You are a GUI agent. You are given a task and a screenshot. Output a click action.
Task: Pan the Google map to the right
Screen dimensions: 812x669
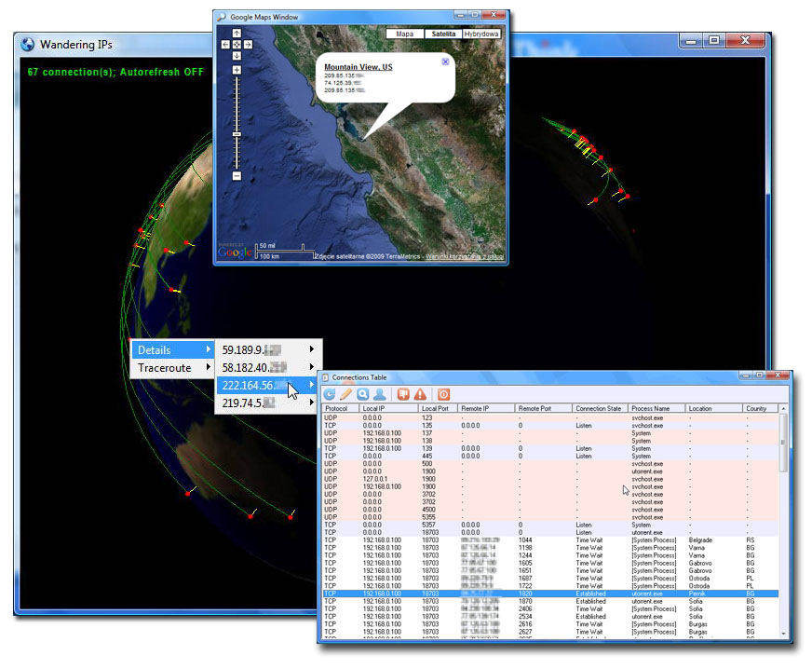coord(248,44)
